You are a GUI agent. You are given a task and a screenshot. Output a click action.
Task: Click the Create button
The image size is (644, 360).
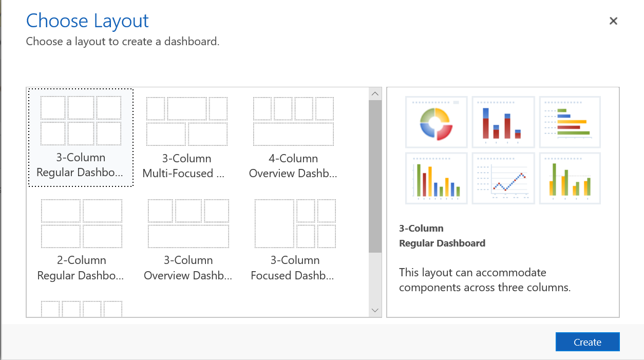coord(588,342)
